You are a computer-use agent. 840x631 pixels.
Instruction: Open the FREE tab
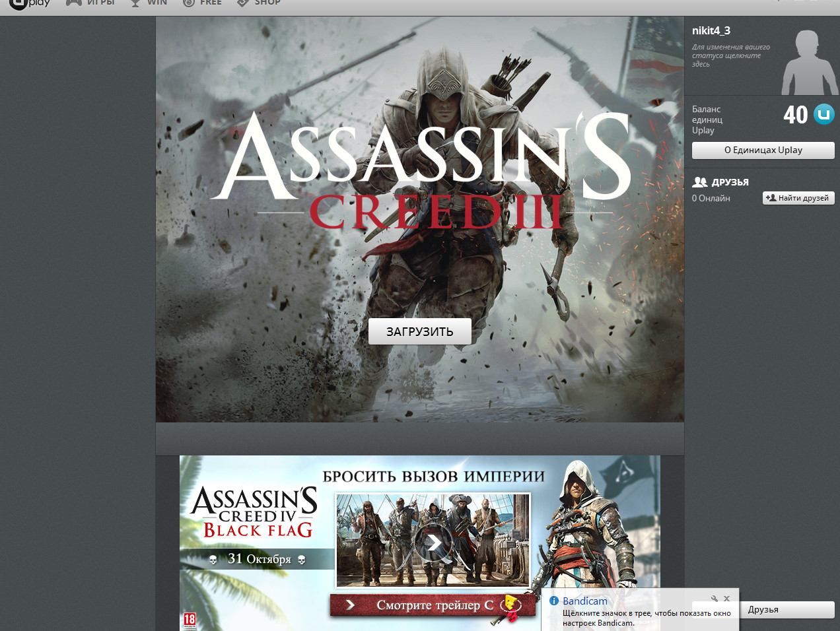(202, 3)
